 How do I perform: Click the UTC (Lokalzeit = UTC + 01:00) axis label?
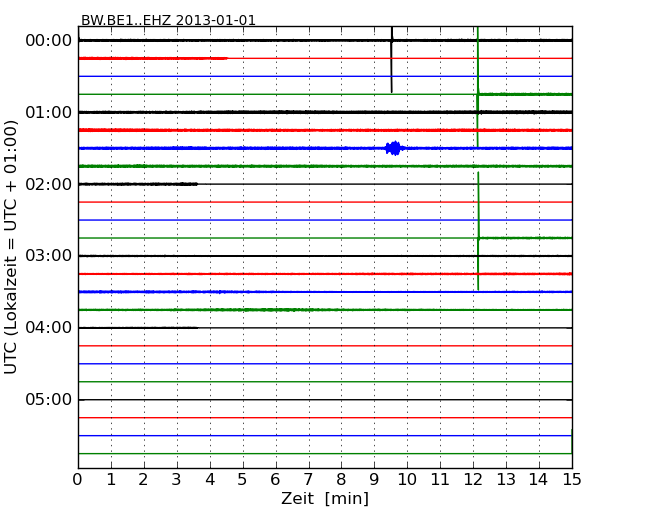(10, 247)
